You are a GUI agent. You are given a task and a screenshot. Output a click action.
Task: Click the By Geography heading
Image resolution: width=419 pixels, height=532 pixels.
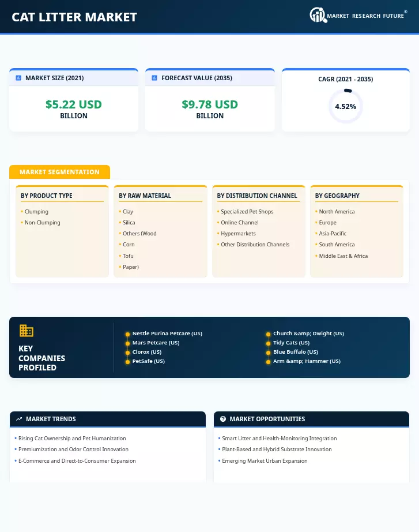click(337, 196)
